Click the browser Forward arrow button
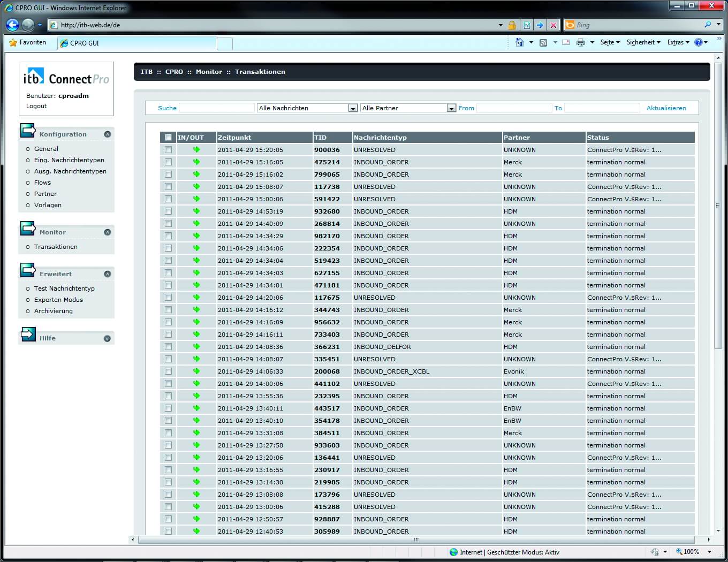 click(28, 25)
